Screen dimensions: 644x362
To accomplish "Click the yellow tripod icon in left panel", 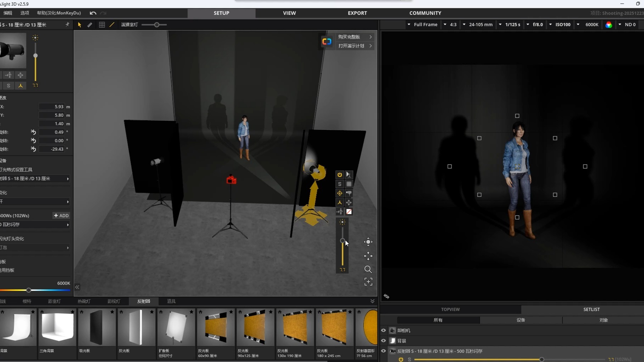I will [21, 86].
